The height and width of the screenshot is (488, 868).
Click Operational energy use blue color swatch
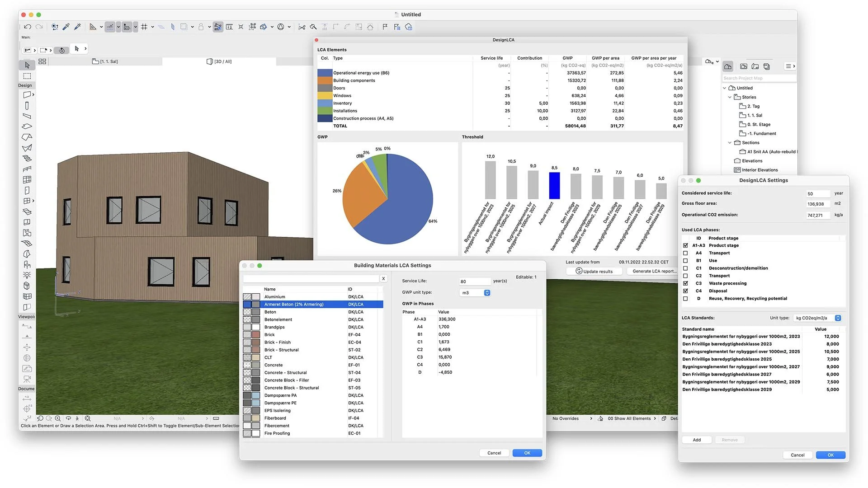[325, 73]
